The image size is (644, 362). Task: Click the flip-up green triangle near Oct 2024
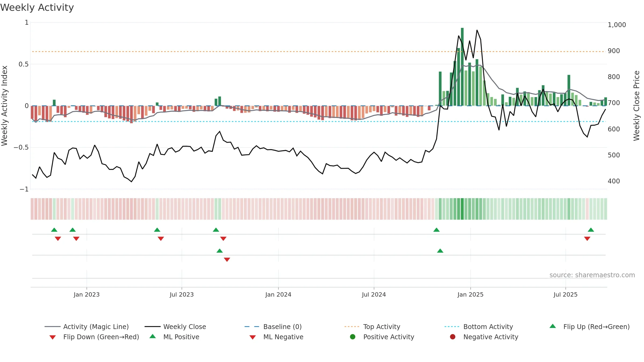(437, 230)
